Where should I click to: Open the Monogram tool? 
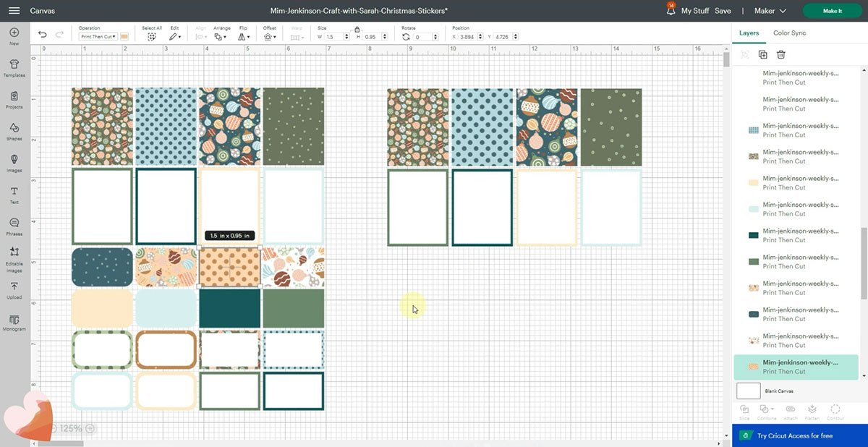coord(14,321)
